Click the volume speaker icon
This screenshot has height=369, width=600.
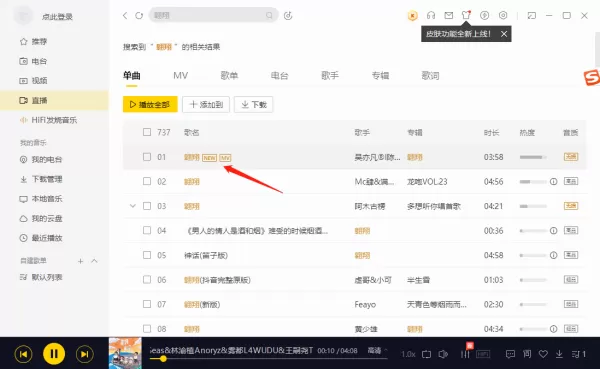[443, 354]
